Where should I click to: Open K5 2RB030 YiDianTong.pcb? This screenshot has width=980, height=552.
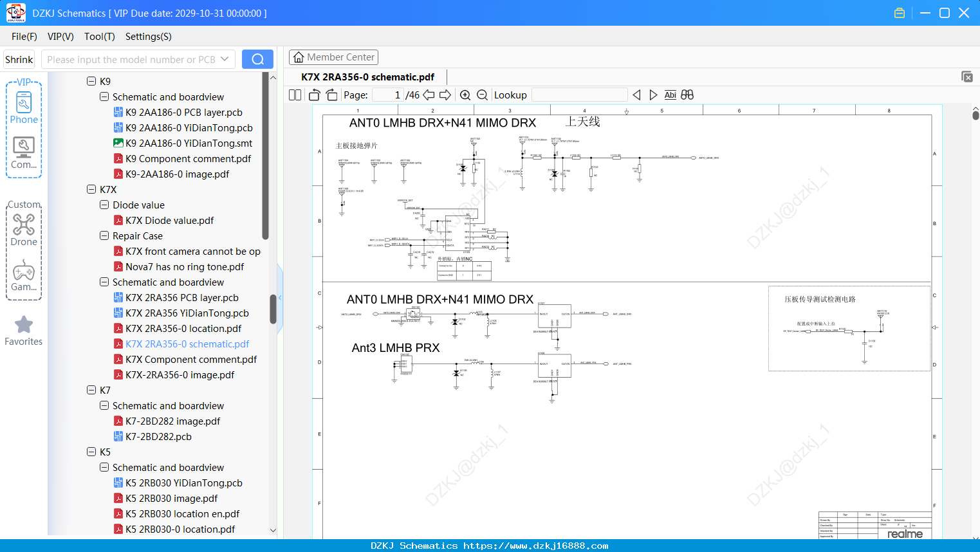[x=184, y=483]
